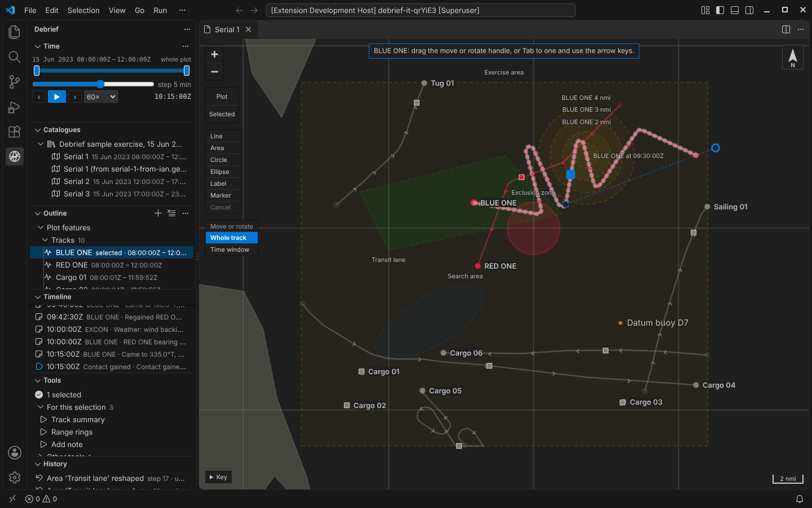Open the File menu
This screenshot has height=508, width=812.
30,10
